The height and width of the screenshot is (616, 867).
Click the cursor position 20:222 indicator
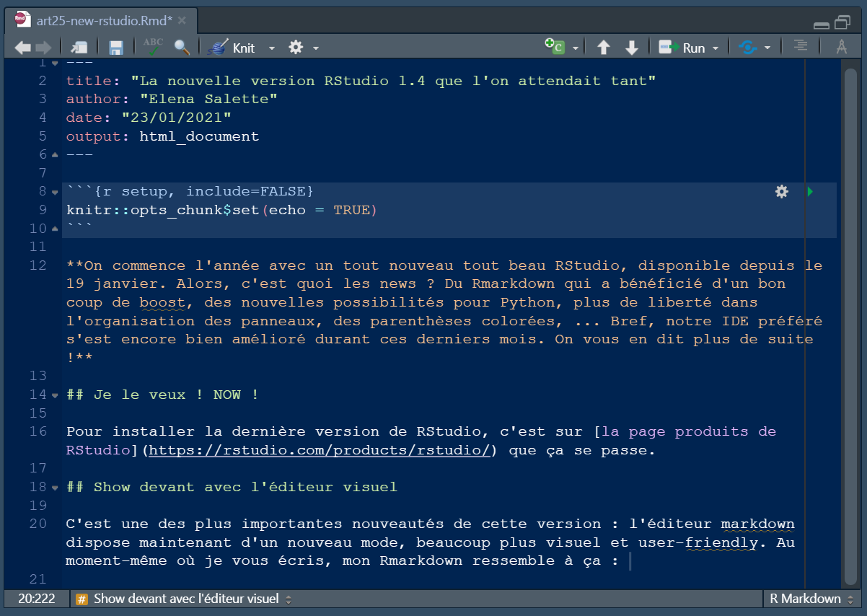coord(36,599)
